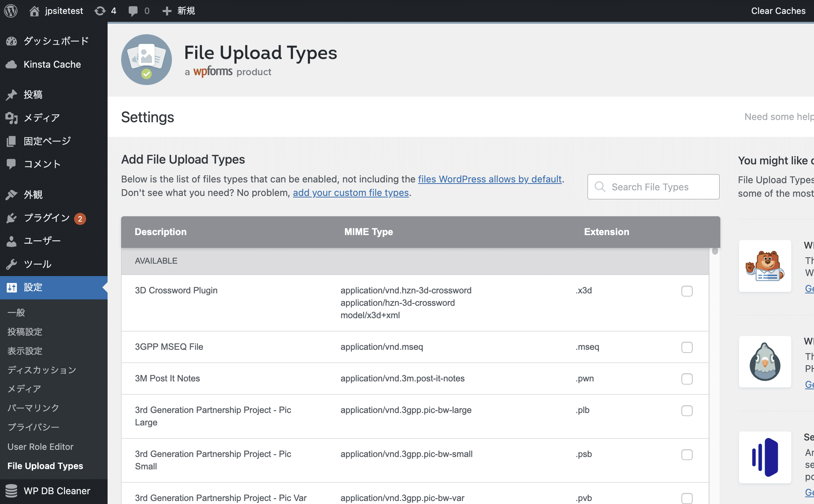Screen dimensions: 814x504
Task: Click the comments bubble icon in admin bar
Action: (133, 11)
